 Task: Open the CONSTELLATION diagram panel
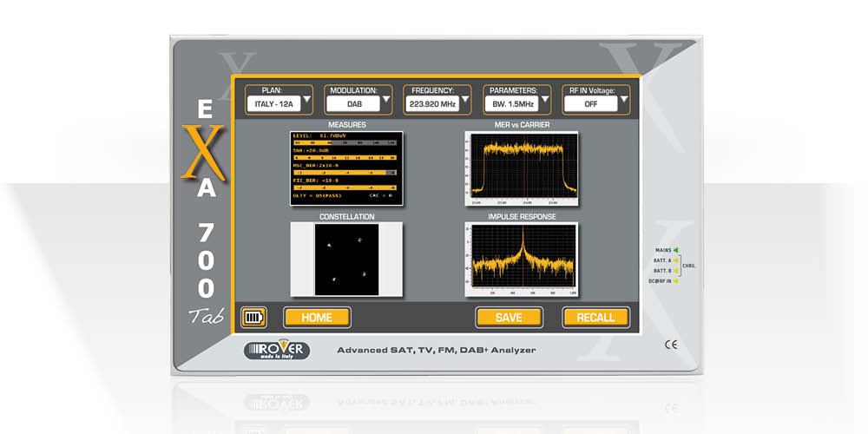(x=346, y=260)
